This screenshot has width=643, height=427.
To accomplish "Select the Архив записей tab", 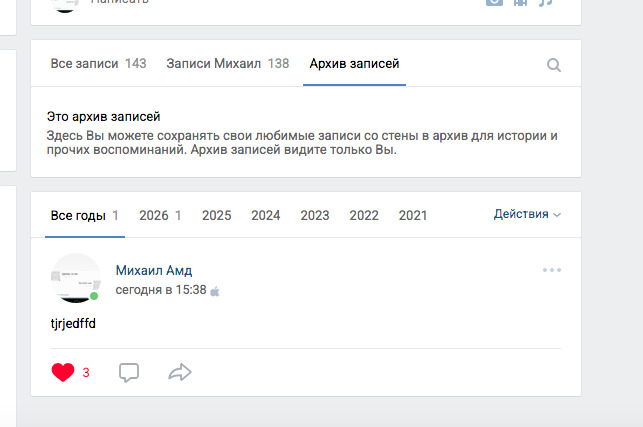I will pos(354,64).
